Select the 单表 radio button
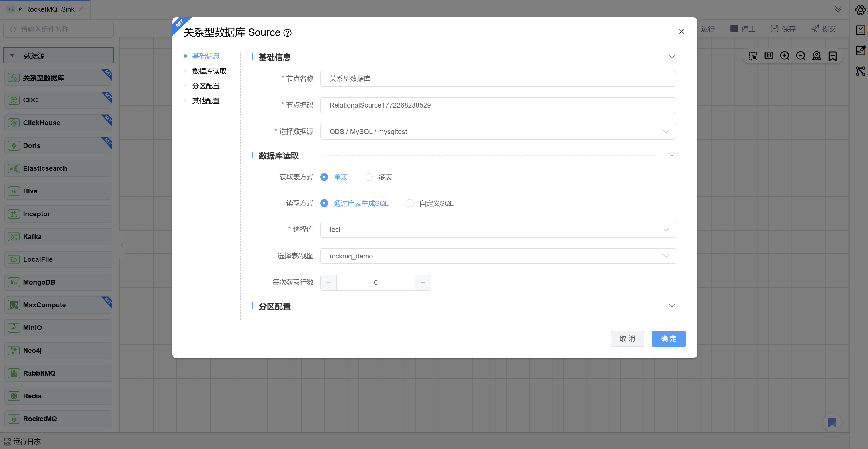Screen dimensions: 868x449 324,177
